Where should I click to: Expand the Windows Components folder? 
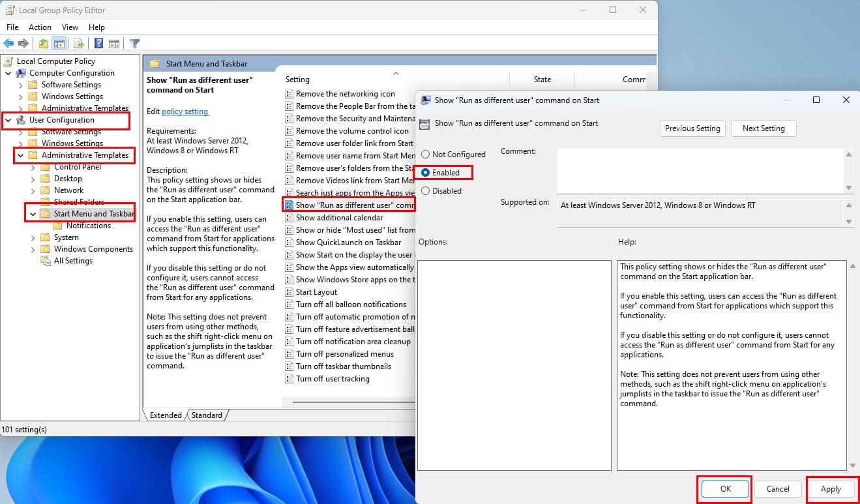33,249
